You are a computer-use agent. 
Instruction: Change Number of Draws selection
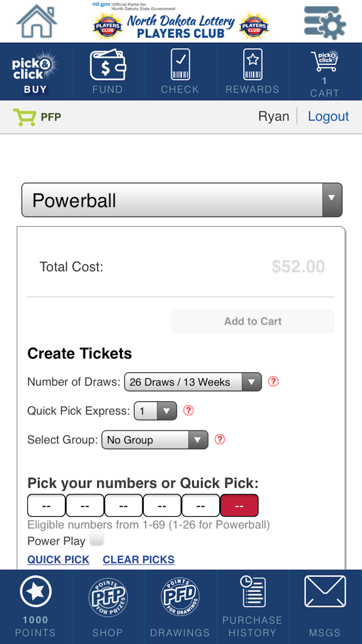pyautogui.click(x=192, y=382)
